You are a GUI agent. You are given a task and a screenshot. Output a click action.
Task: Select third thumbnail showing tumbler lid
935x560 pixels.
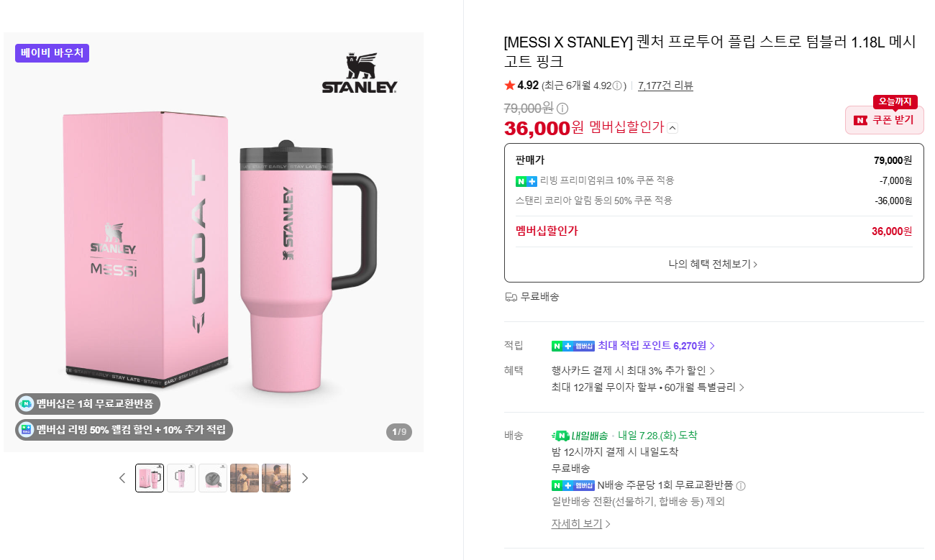pos(213,478)
